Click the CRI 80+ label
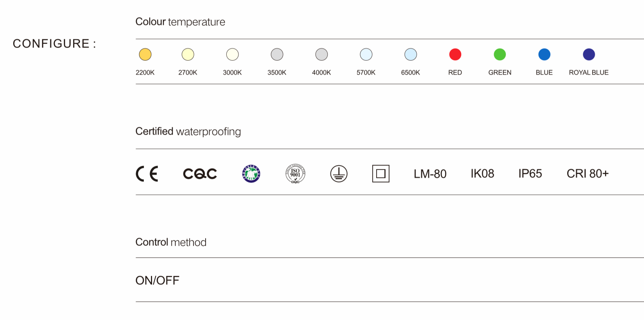This screenshot has height=320, width=644. [x=588, y=174]
